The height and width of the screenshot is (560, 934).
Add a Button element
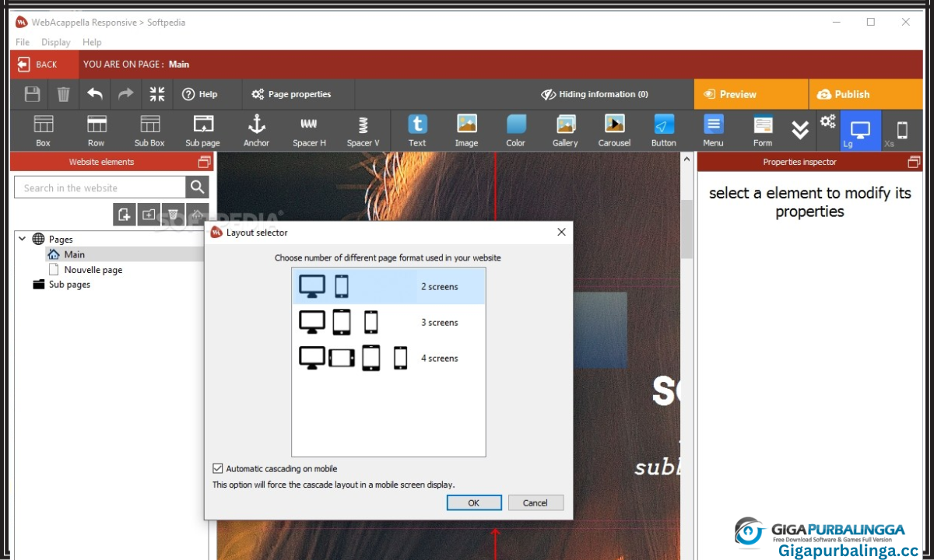pos(664,130)
